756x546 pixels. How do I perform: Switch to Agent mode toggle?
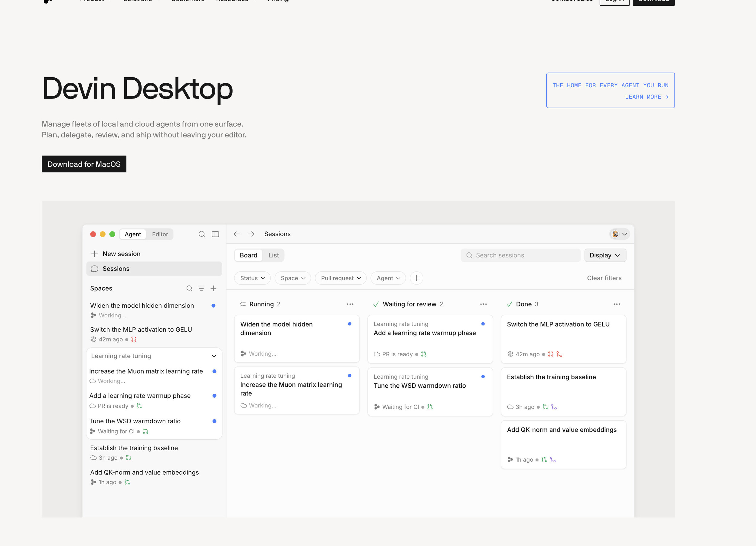[133, 234]
